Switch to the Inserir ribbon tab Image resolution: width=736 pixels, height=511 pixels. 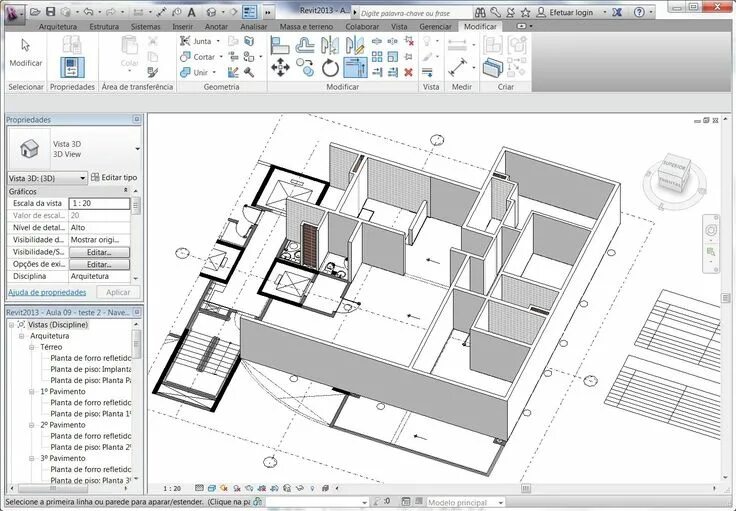(183, 27)
